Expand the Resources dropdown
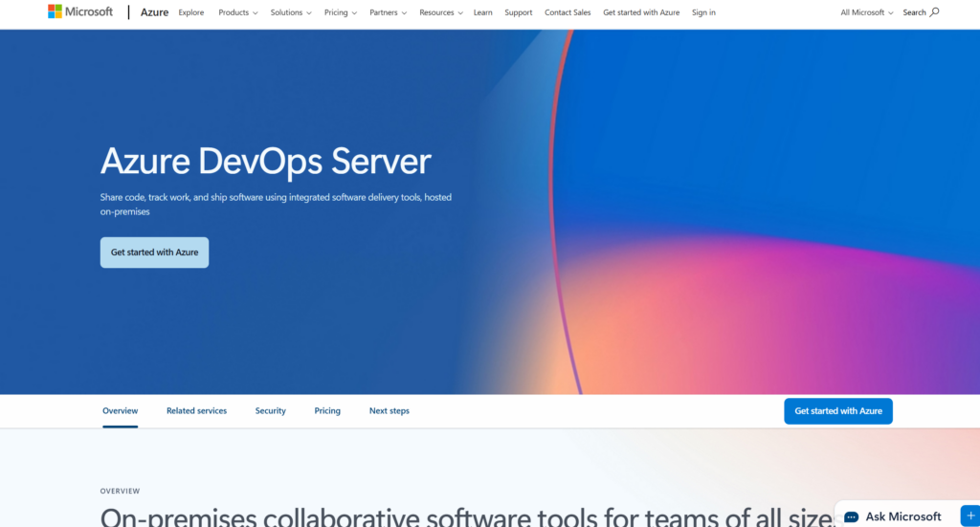 [x=441, y=12]
